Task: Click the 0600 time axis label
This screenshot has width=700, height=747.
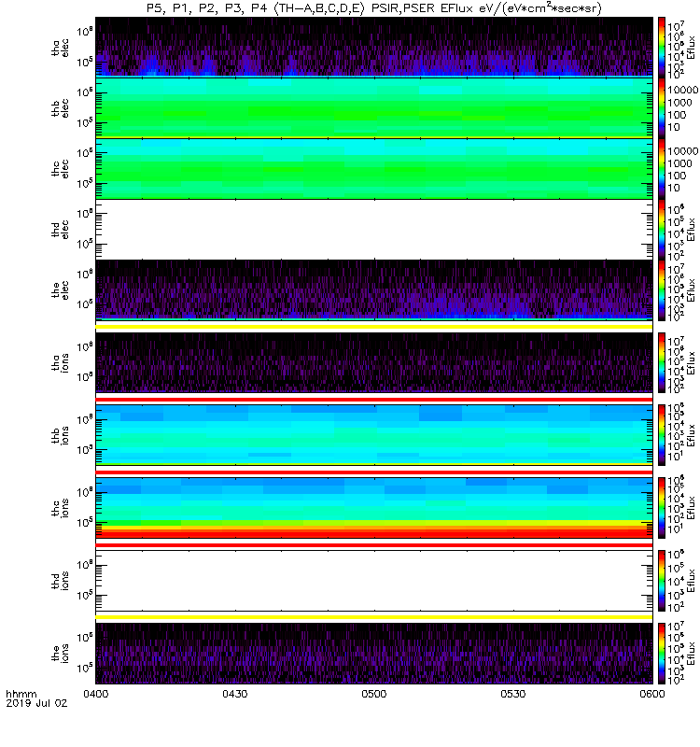Action: pyautogui.click(x=651, y=694)
